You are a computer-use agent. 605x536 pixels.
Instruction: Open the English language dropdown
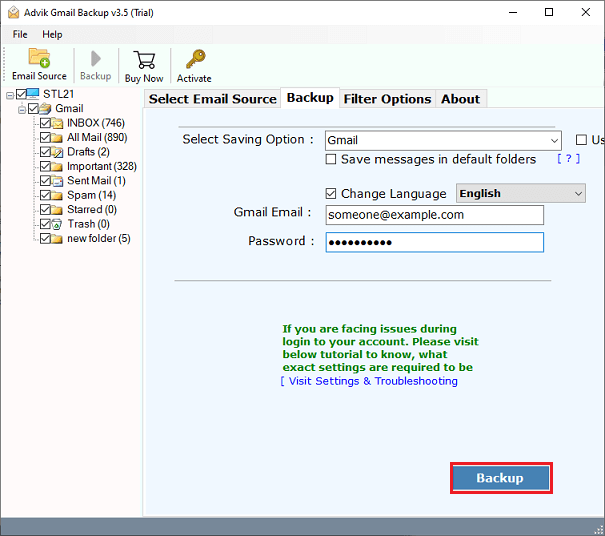coord(521,193)
